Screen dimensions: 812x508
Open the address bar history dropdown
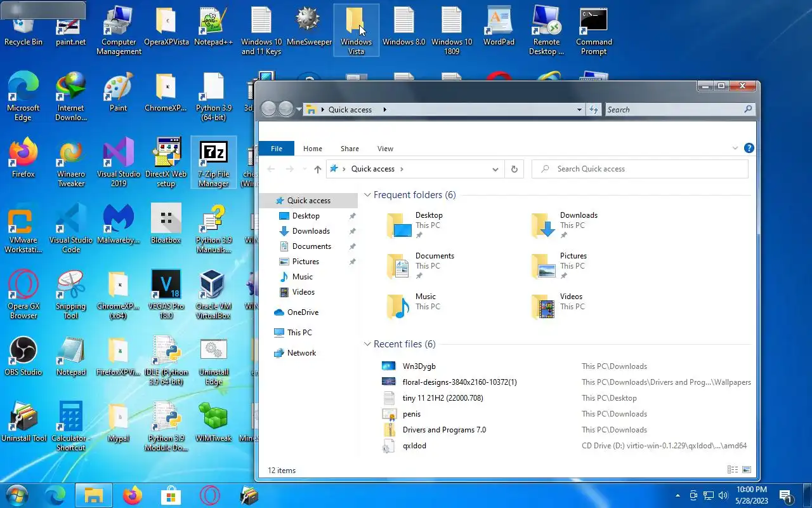(x=495, y=169)
